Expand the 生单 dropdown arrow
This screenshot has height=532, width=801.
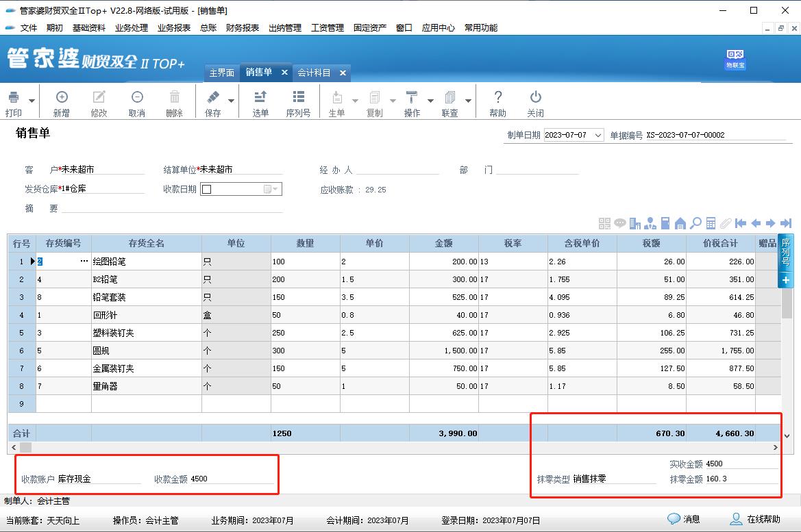355,101
